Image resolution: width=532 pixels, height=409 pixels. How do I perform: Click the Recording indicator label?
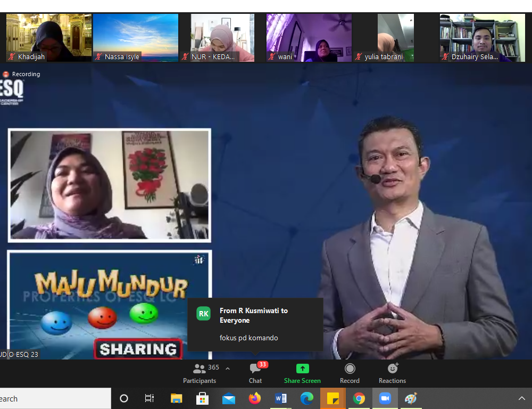tap(26, 74)
